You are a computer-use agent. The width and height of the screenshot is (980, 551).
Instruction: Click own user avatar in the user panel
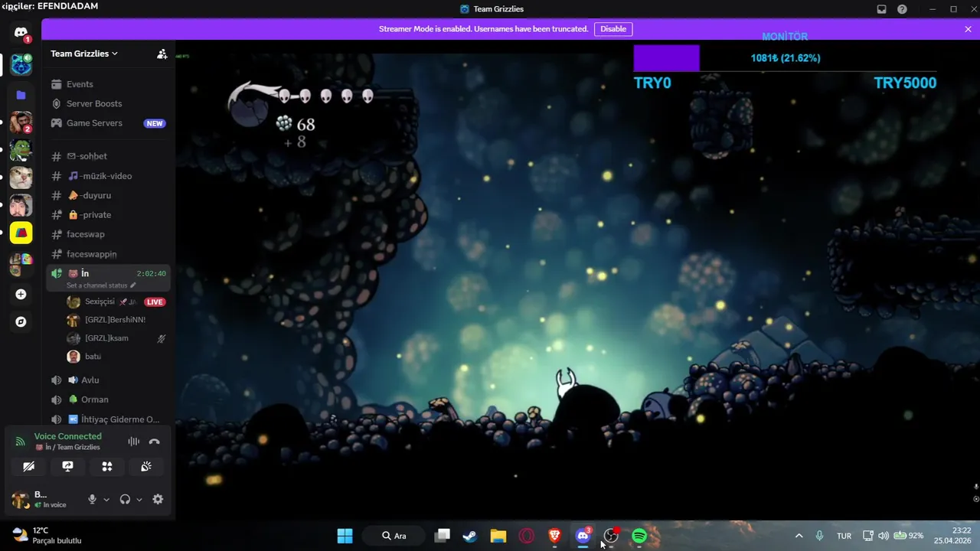(x=20, y=500)
